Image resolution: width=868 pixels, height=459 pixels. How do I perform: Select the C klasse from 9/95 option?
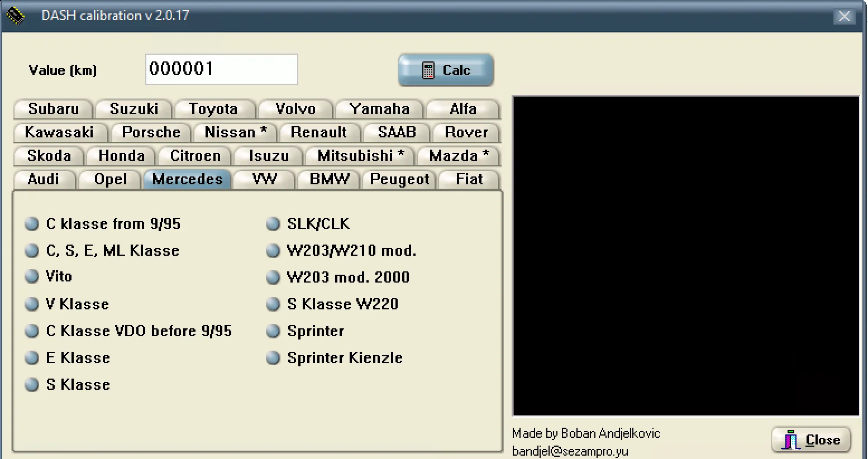[103, 224]
